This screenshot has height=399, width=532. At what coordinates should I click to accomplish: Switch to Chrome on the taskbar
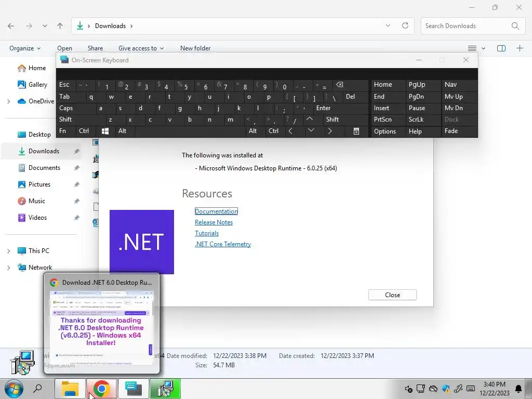tap(101, 389)
